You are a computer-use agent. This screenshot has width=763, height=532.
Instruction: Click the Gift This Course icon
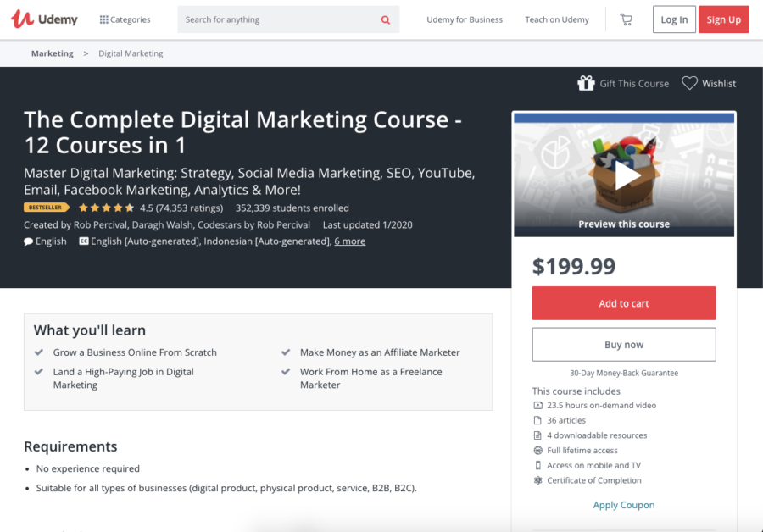(x=586, y=83)
